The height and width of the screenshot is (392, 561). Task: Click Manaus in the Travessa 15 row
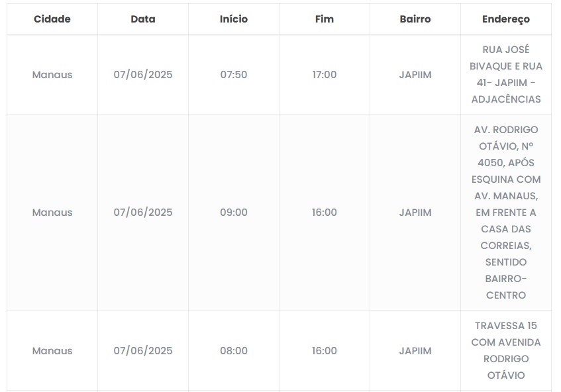pos(52,351)
